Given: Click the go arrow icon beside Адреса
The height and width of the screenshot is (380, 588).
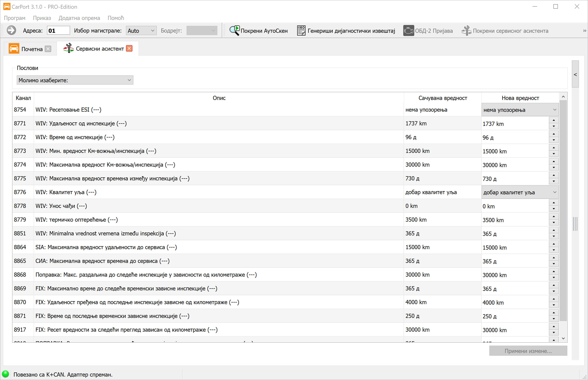Looking at the screenshot, I should tap(11, 31).
